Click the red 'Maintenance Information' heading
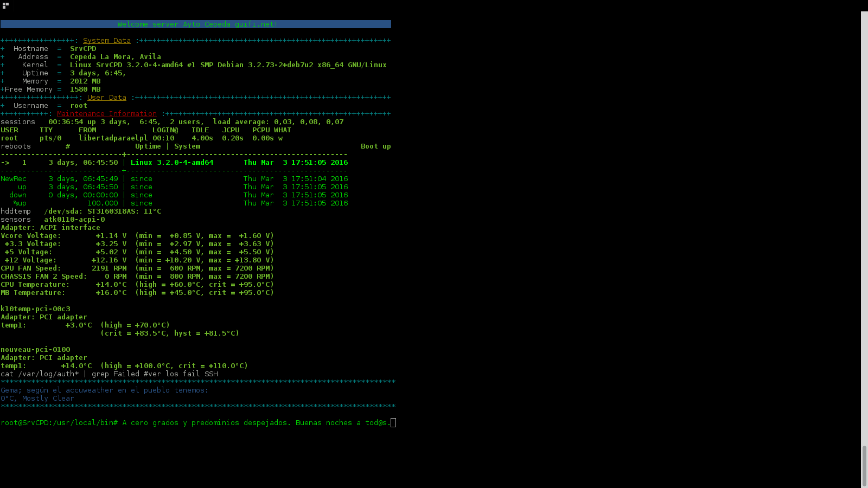The image size is (868, 488). tap(107, 114)
